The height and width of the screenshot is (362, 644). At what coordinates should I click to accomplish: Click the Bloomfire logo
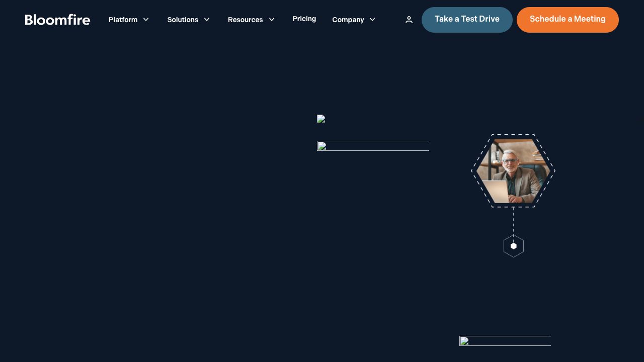click(57, 20)
